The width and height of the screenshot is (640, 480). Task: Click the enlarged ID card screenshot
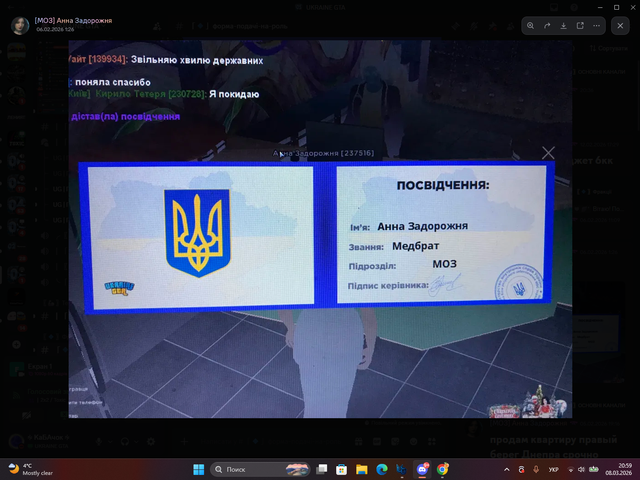tap(320, 229)
